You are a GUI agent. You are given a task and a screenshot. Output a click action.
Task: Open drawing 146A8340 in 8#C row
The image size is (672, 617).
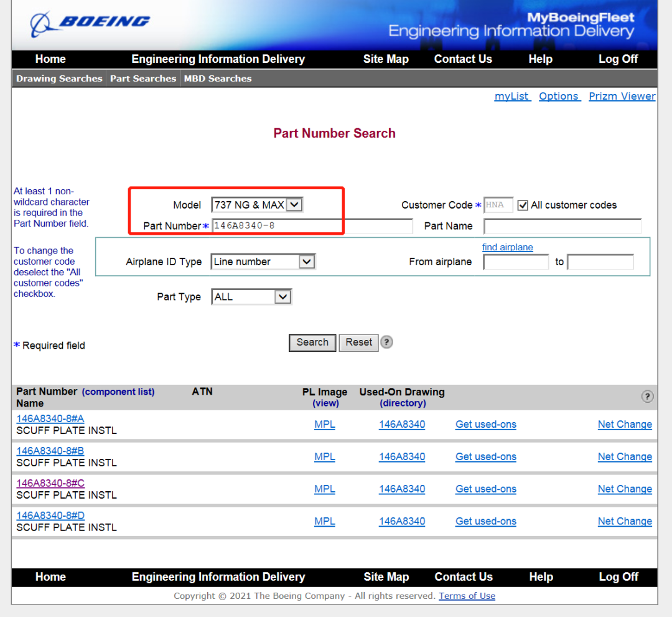point(402,489)
